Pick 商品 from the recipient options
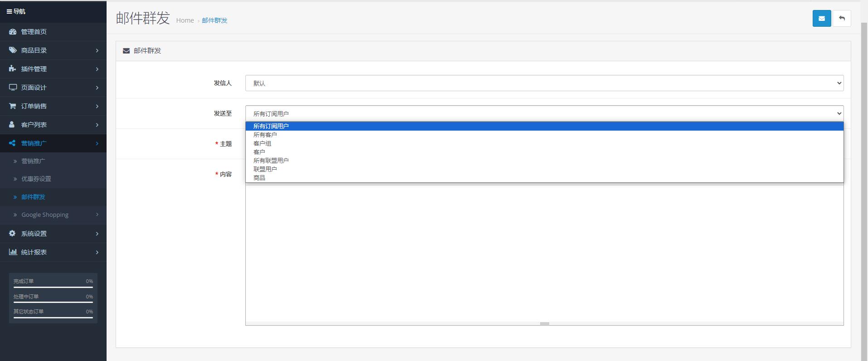This screenshot has width=868, height=361. (x=259, y=178)
